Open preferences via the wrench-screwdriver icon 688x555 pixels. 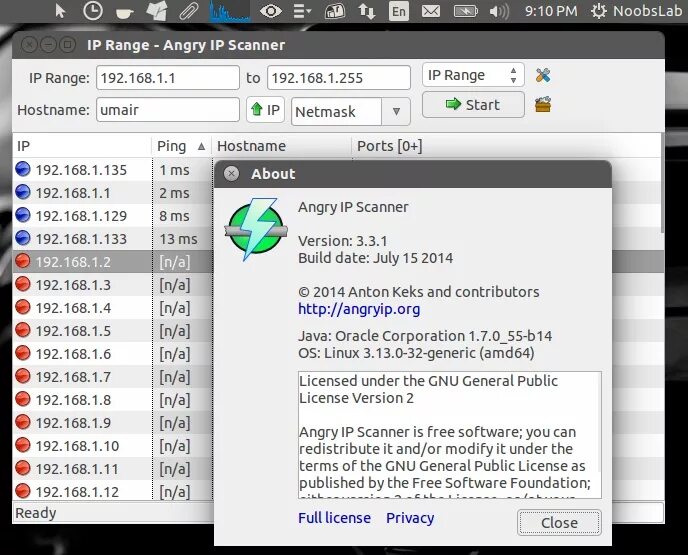pyautogui.click(x=543, y=75)
